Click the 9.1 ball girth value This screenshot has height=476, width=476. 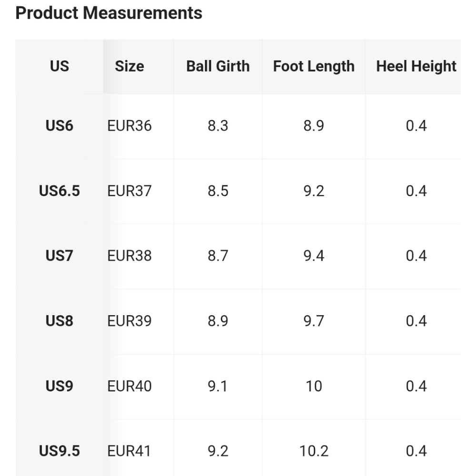(218, 386)
